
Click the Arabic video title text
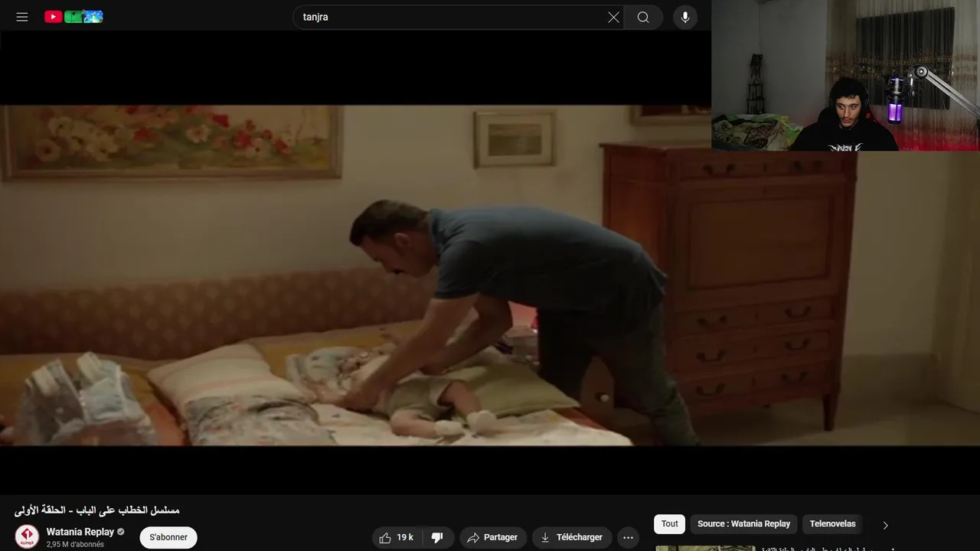coord(97,510)
